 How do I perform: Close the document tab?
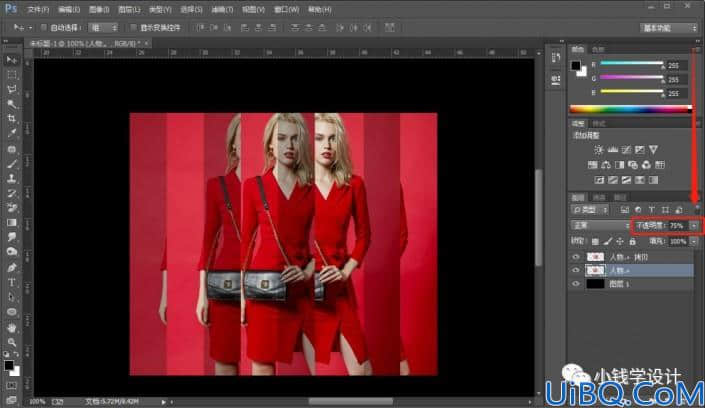point(147,43)
